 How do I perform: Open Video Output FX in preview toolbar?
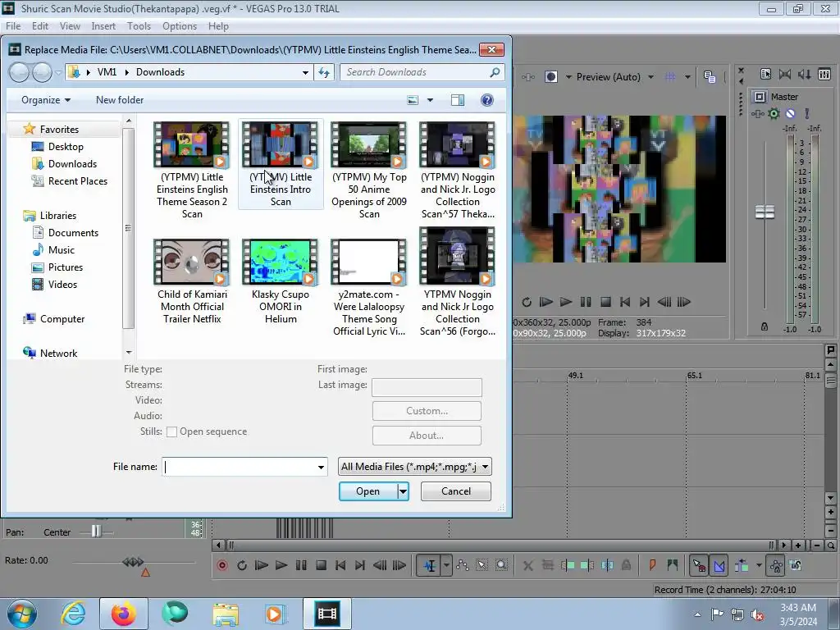528,77
